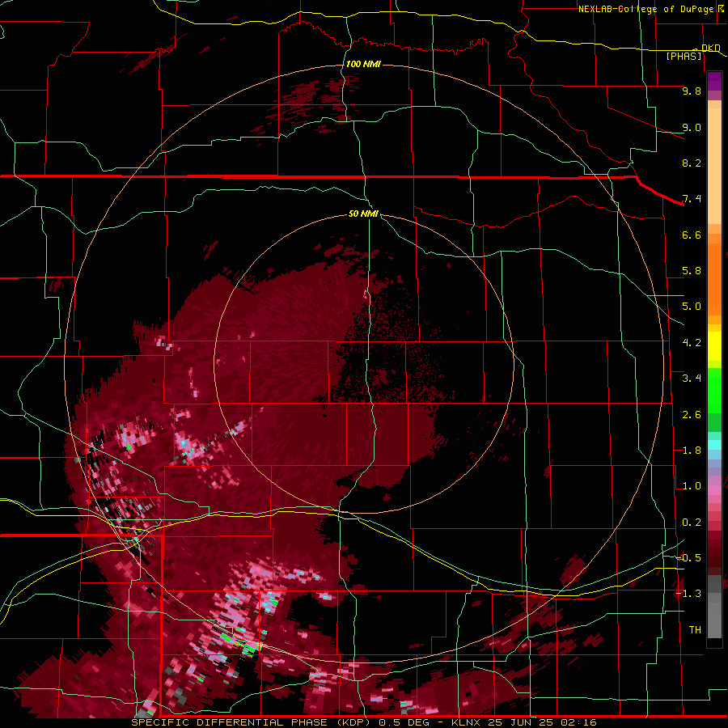Click the 0.2 value on color scale
Viewport: 728px width, 728px height.
692,523
